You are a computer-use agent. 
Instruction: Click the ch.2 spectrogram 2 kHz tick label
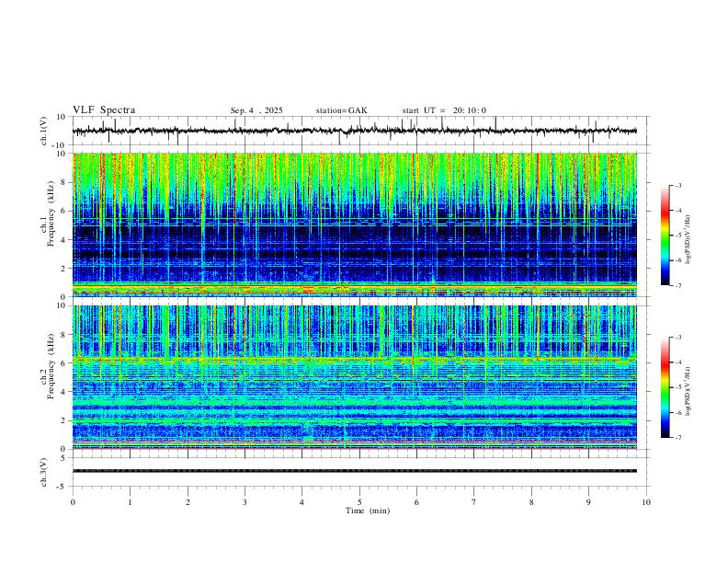coord(63,420)
